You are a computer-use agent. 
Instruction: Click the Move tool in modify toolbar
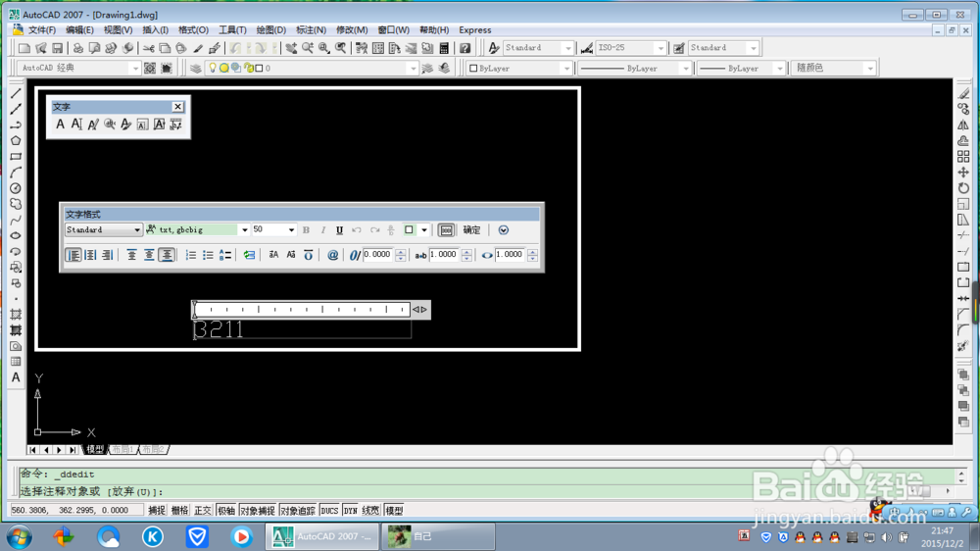[963, 172]
